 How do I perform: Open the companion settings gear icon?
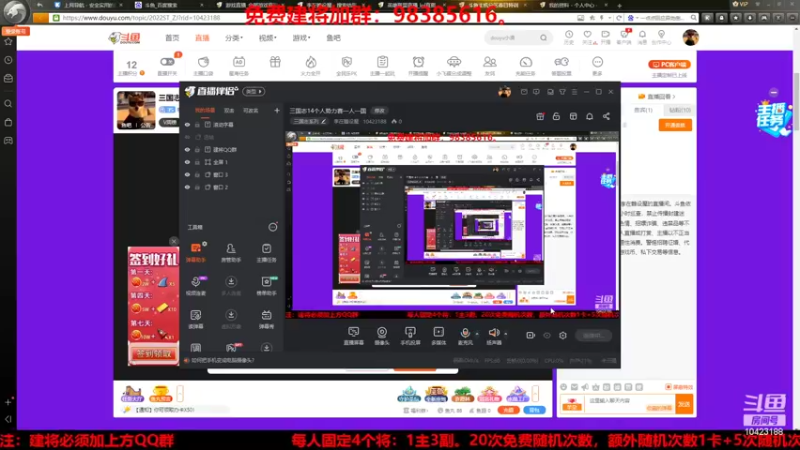pos(563,335)
